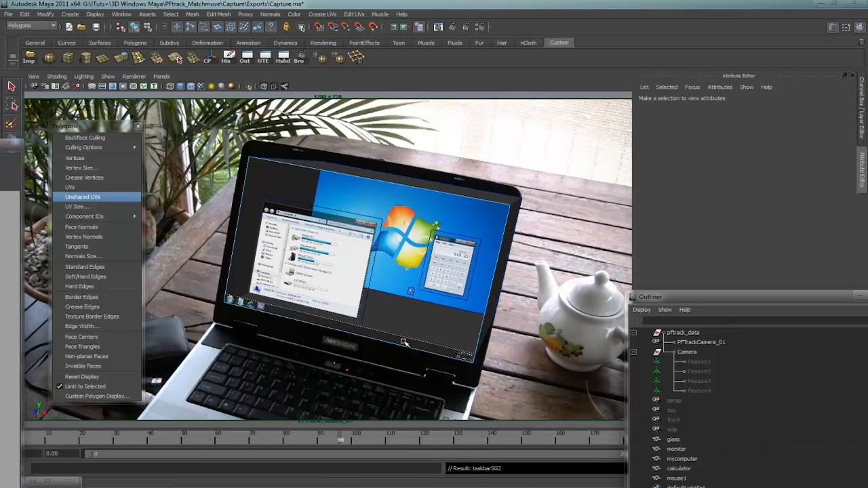Open the File menu
The height and width of the screenshot is (488, 868).
coord(9,14)
